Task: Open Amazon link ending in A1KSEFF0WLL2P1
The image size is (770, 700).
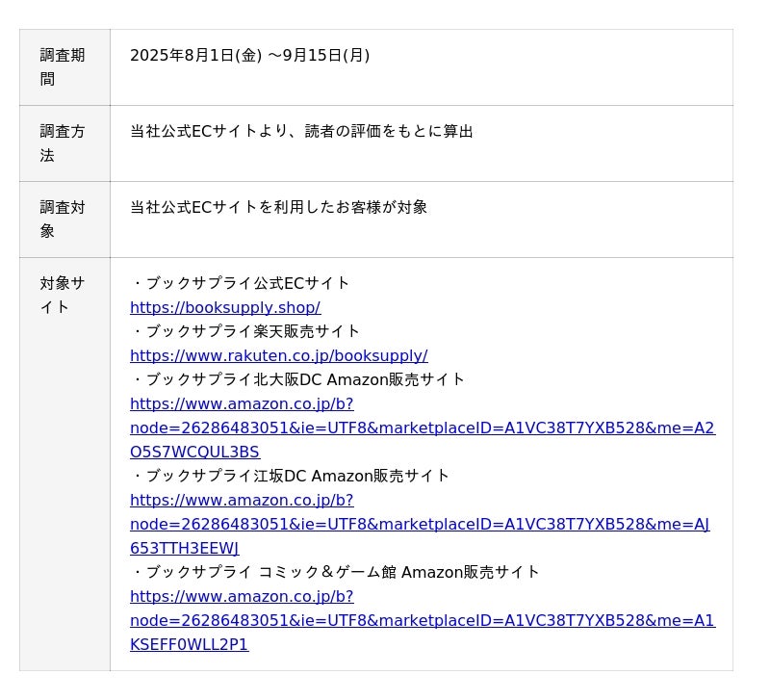Action: pyautogui.click(x=422, y=621)
